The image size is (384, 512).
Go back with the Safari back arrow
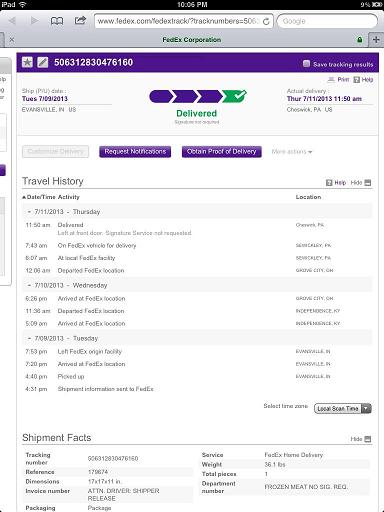(12, 21)
